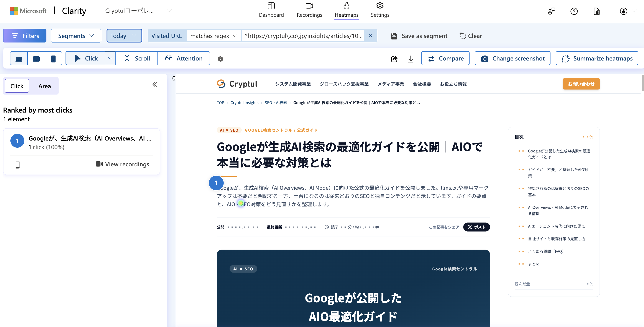Copy element selector icon in click card
The width and height of the screenshot is (644, 327).
pyautogui.click(x=17, y=165)
